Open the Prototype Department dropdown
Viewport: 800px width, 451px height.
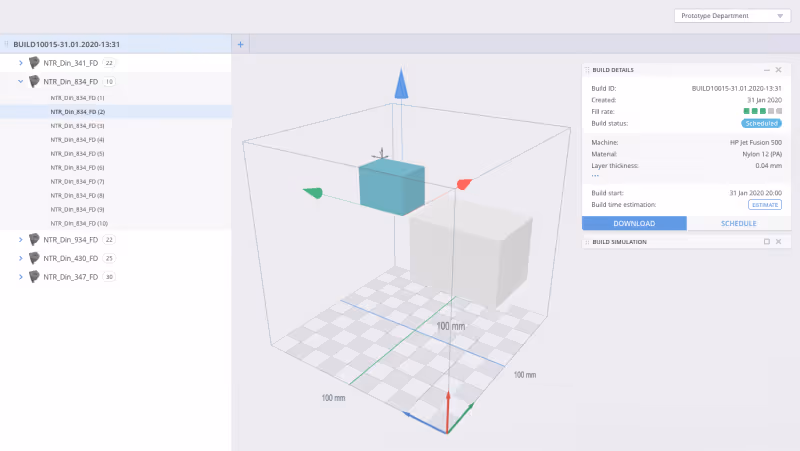tap(732, 16)
